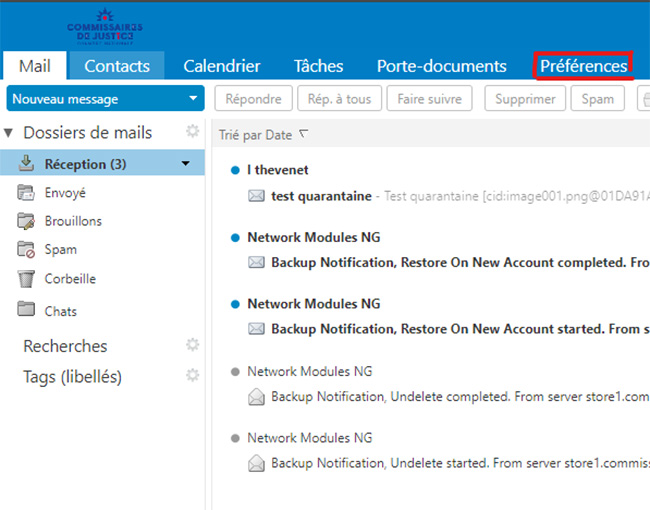The width and height of the screenshot is (650, 510).
Task: Open the Corbeille trash folder
Action: [69, 279]
